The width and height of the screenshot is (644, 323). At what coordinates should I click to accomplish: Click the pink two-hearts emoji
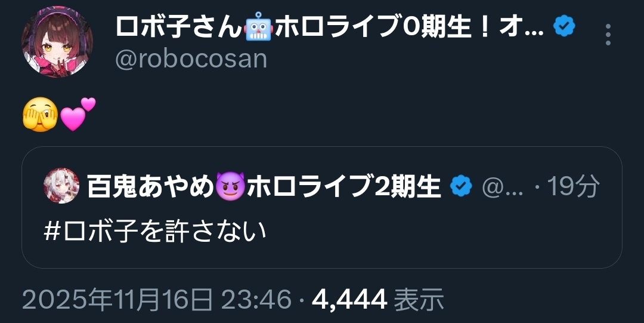click(78, 114)
